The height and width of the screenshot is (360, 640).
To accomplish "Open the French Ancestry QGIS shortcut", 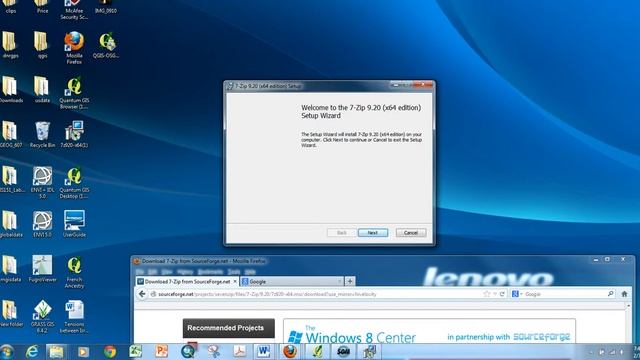I will [74, 272].
